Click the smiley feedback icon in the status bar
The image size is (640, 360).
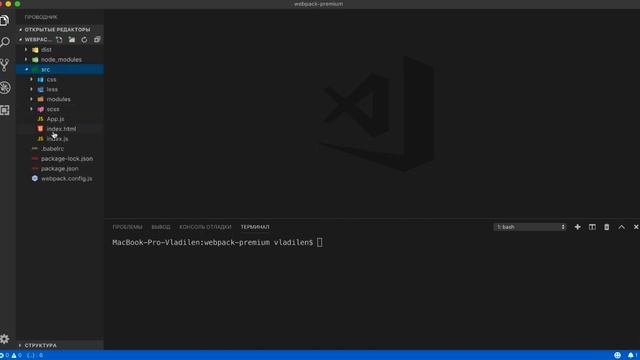618,355
